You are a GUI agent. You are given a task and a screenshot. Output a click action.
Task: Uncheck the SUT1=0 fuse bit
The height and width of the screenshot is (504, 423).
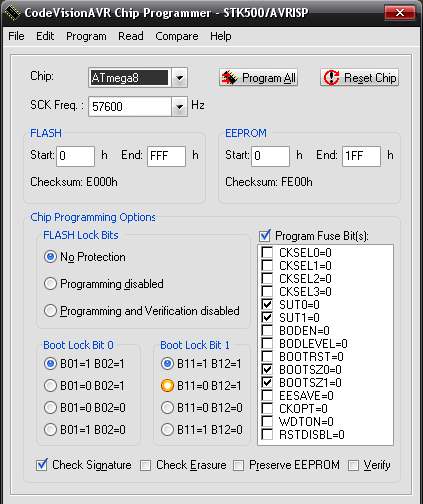click(x=267, y=317)
